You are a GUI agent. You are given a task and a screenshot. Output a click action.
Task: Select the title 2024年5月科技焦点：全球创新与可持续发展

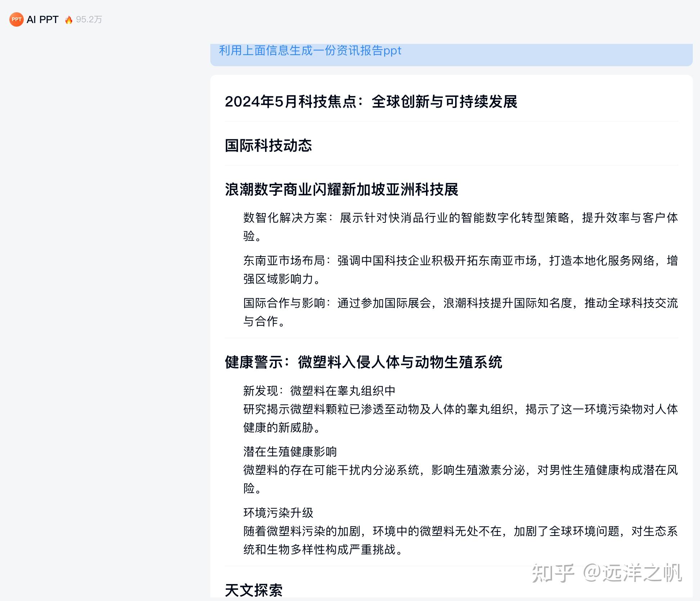pos(371,101)
